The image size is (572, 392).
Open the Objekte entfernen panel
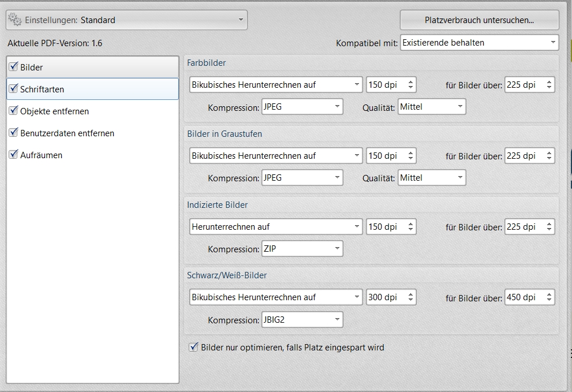[x=93, y=111]
